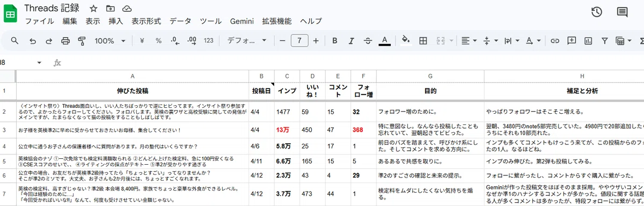Redo the last action
644x206 pixels.
(x=49, y=41)
